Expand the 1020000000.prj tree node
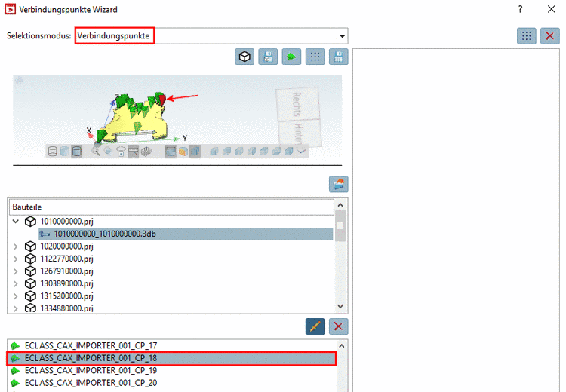Viewport: 566px width, 392px height. click(16, 247)
